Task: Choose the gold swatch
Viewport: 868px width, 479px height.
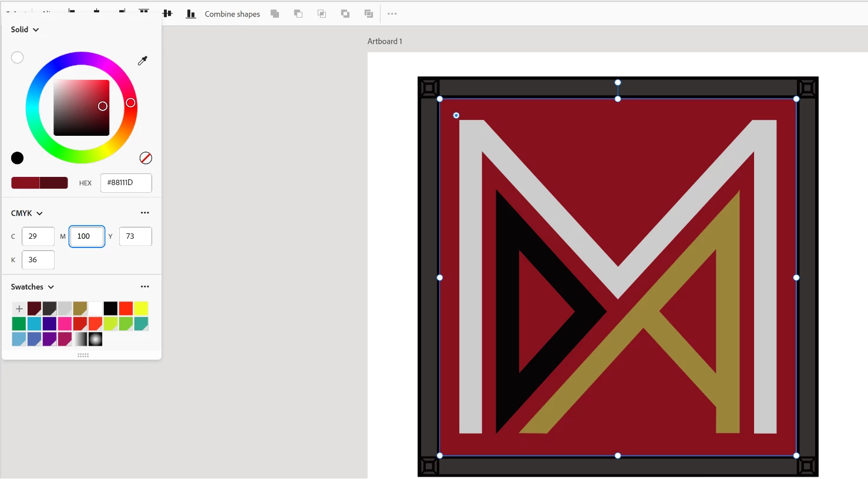Action: pyautogui.click(x=80, y=309)
